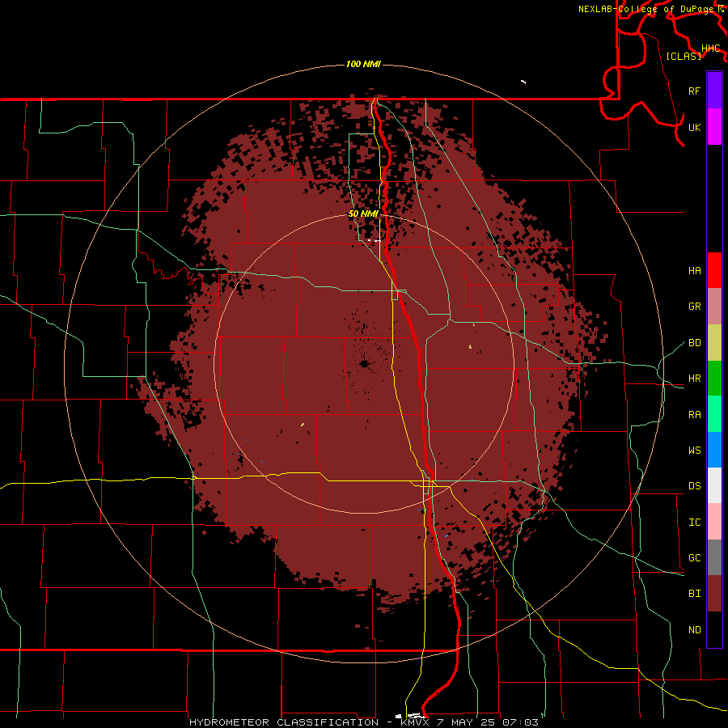Click the GR legend label

694,307
